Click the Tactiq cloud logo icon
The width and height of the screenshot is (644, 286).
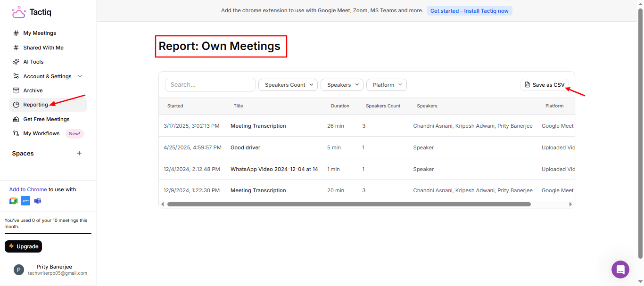[18, 12]
